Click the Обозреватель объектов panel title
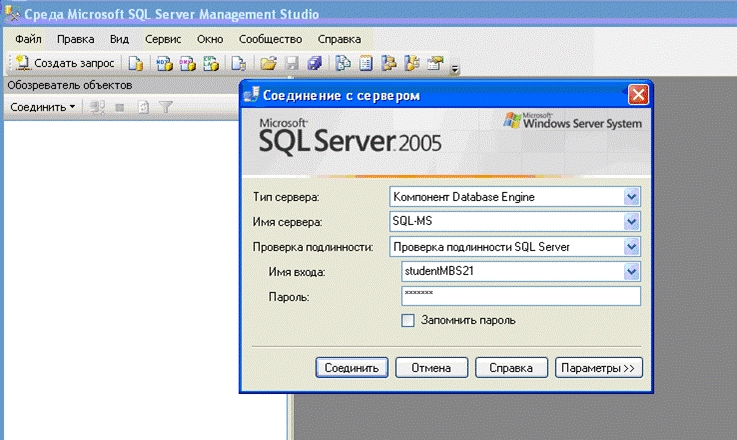This screenshot has width=737, height=440. pos(70,86)
